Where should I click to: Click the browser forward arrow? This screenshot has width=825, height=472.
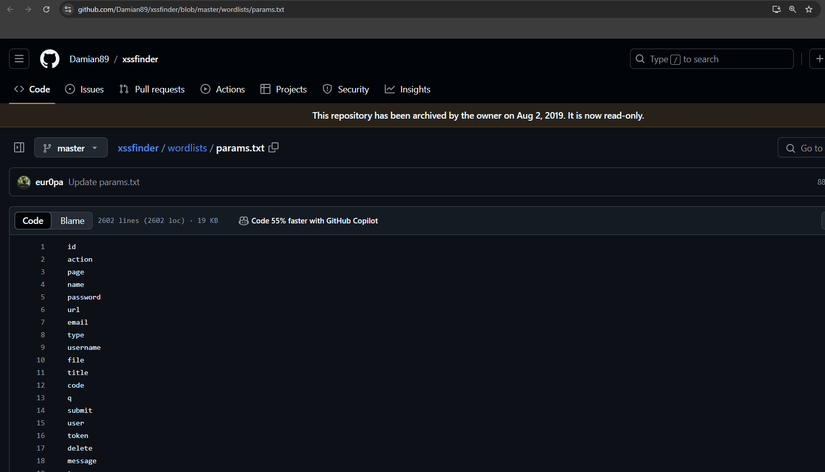pyautogui.click(x=28, y=9)
